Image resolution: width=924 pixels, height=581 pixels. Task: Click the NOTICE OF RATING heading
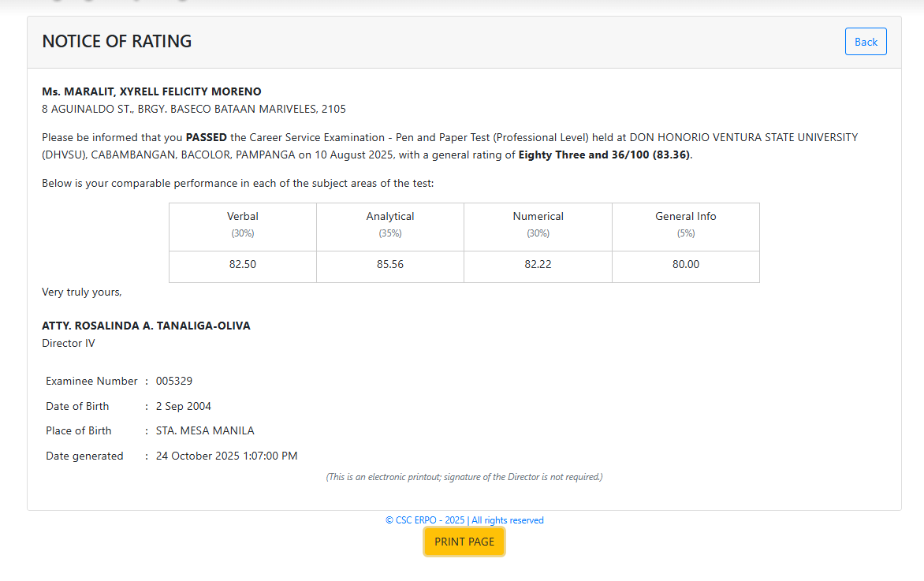tap(117, 42)
